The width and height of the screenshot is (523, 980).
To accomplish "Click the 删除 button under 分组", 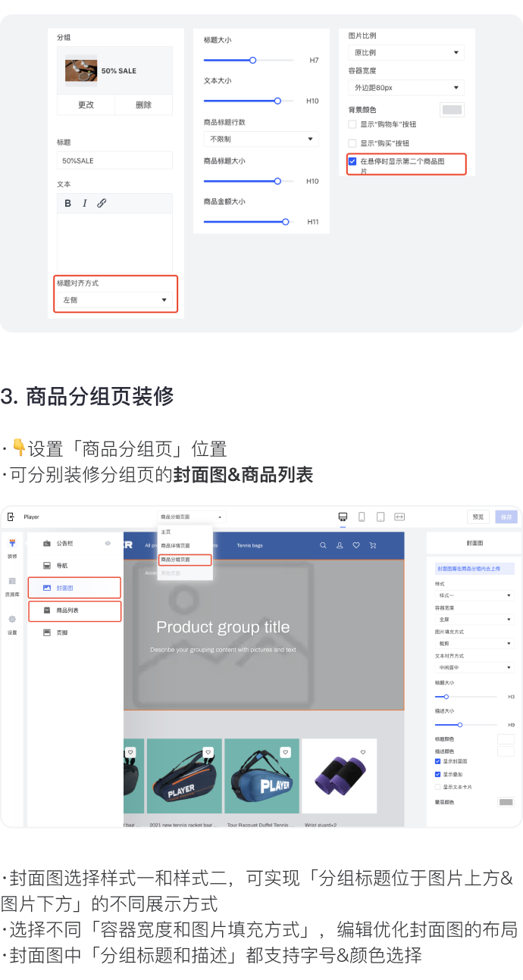I will coord(143,105).
